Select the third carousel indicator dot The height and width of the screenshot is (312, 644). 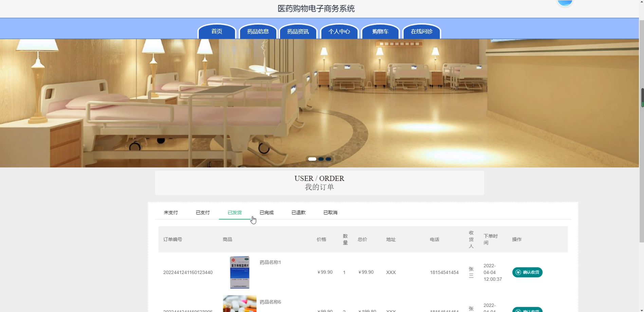[x=328, y=159]
